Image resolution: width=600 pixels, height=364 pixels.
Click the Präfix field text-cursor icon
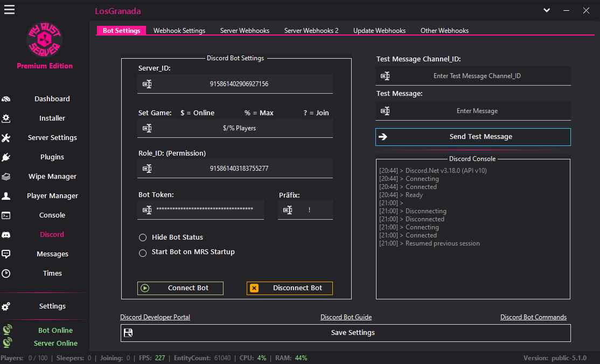(x=288, y=210)
